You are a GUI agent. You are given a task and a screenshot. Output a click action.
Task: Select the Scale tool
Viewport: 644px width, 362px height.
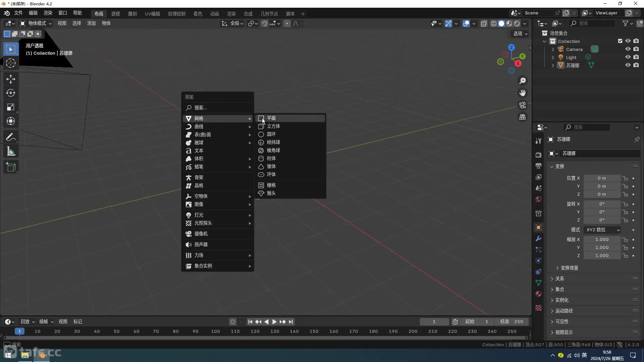[11, 107]
